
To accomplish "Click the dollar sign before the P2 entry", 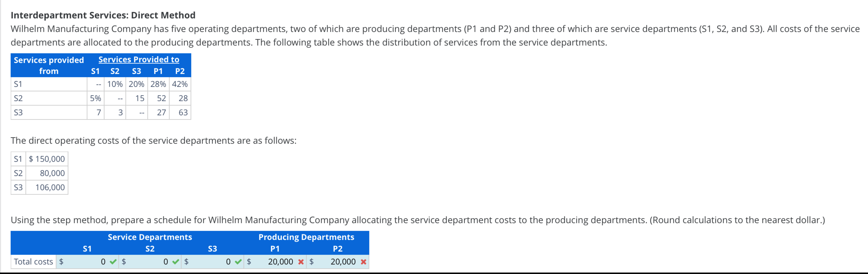I will tap(311, 262).
